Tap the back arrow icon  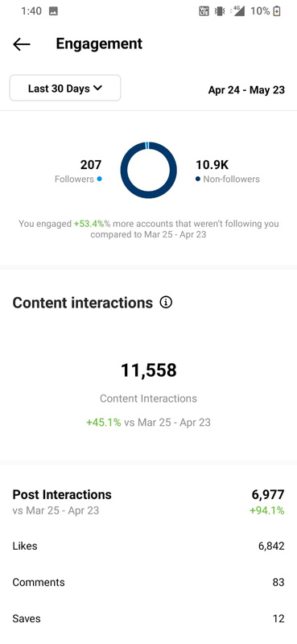22,44
